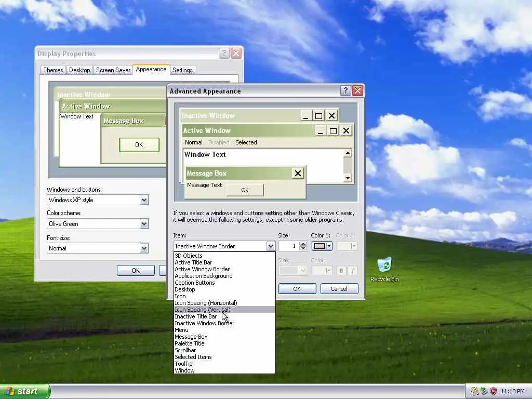Increase the item Size spinner value
The width and height of the screenshot is (532, 399).
303,244
